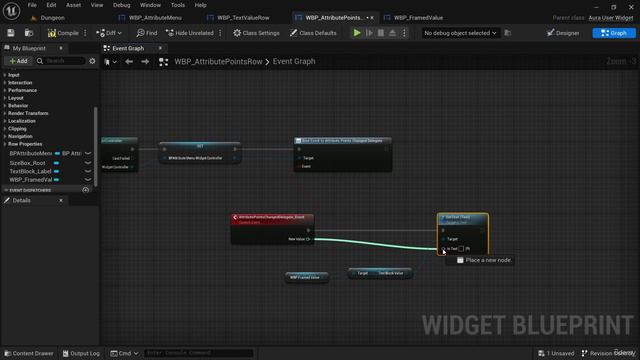Open the Output Log
The width and height of the screenshot is (640, 360).
click(x=81, y=353)
